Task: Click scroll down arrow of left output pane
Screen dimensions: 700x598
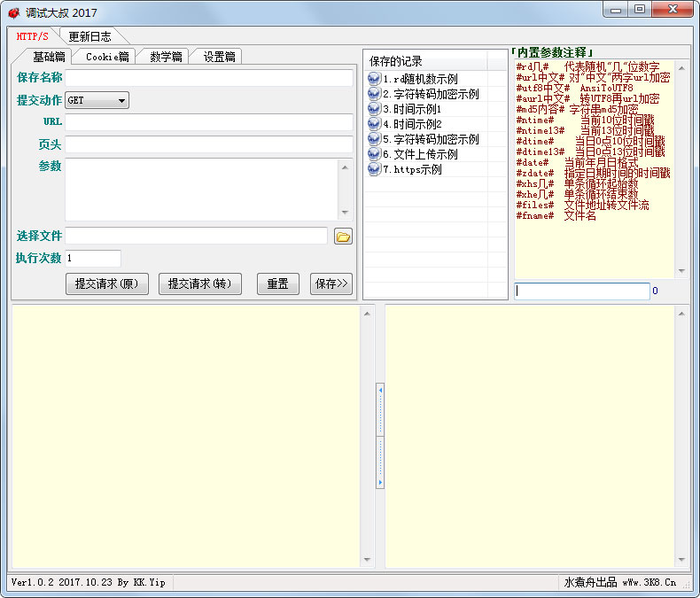Action: (x=367, y=560)
